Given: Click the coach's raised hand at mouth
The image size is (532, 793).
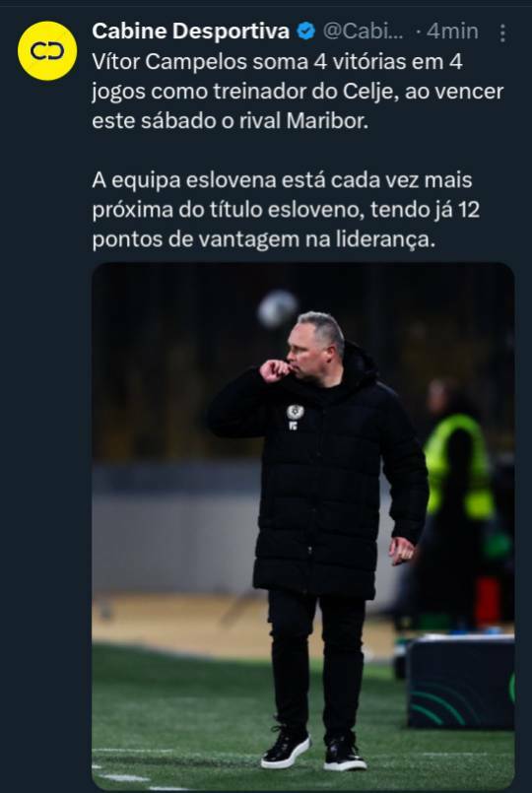Looking at the screenshot, I should click(x=274, y=370).
